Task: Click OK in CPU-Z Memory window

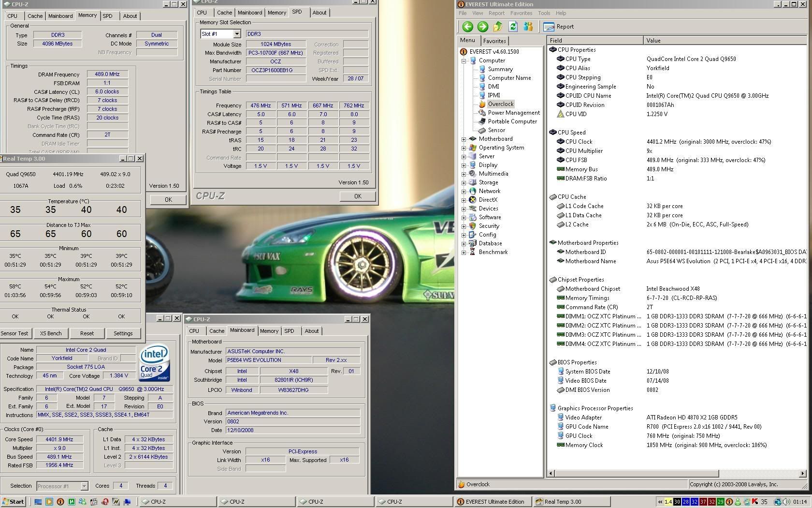Action: [x=168, y=199]
